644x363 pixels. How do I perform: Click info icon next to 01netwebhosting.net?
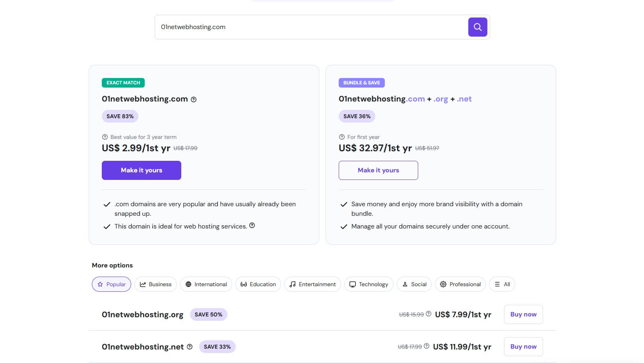pos(190,347)
